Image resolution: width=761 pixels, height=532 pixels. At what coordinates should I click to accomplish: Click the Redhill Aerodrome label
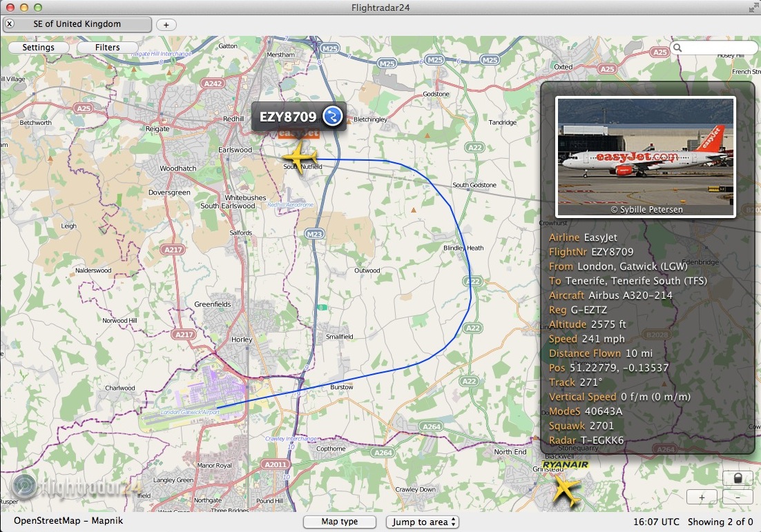point(290,205)
